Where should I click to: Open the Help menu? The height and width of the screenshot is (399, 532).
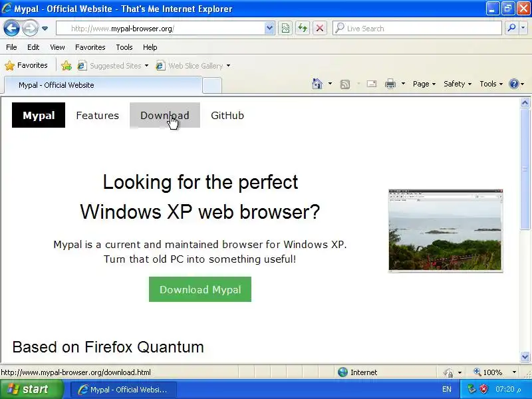(150, 47)
